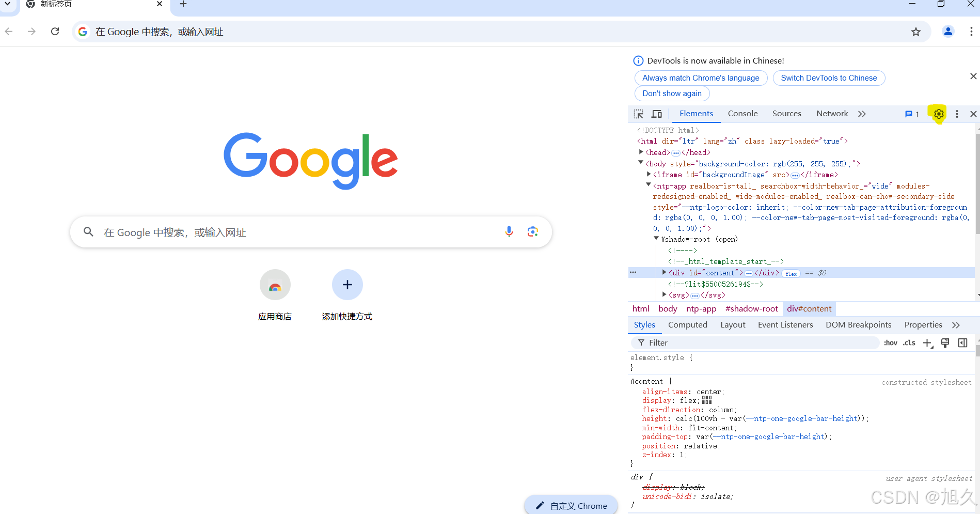Viewport: 980px width, 514px height.
Task: Toggle the .cls element classes button
Action: pos(909,342)
